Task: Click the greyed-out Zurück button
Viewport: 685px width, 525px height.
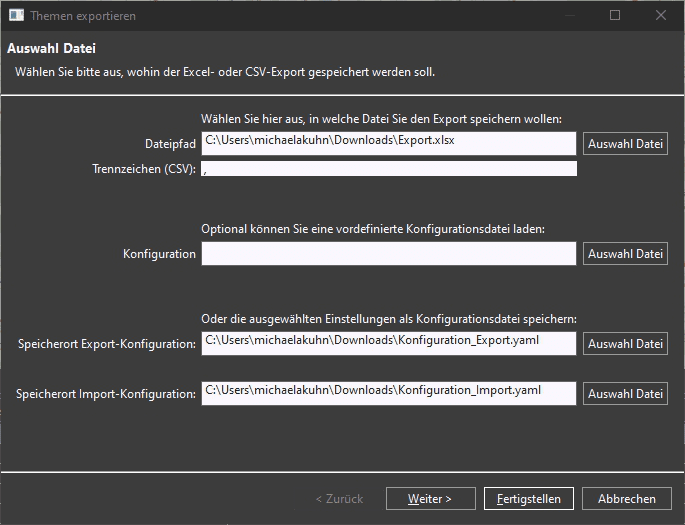Action: pos(339,498)
